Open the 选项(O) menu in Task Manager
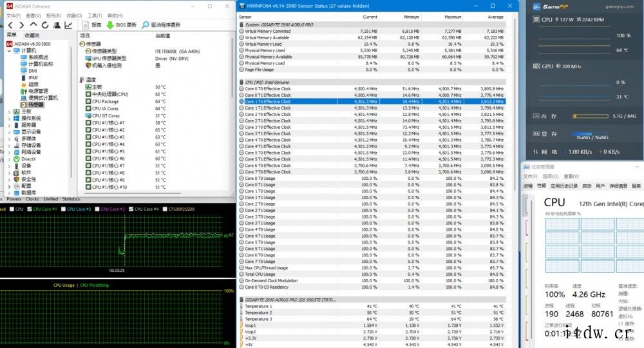The height and width of the screenshot is (348, 644). click(551, 177)
